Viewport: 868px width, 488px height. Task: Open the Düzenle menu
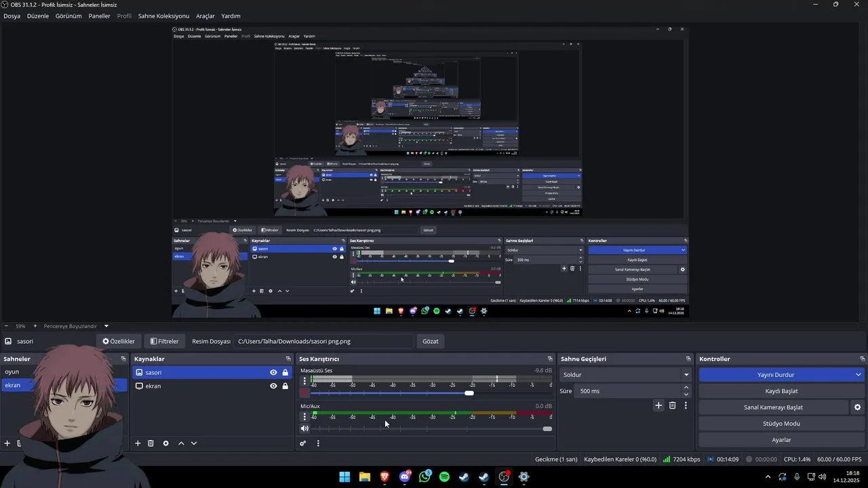tap(38, 16)
